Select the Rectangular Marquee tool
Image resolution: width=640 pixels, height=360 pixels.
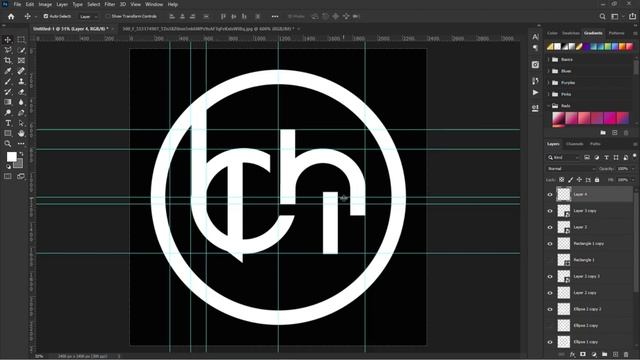click(x=21, y=40)
